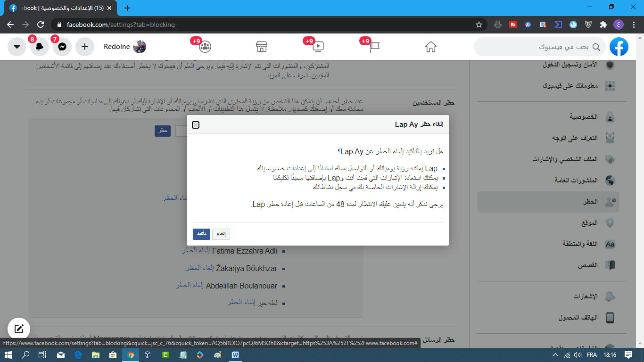Open Microsoft Word from taskbar
Image resolution: width=644 pixels, height=362 pixels.
pos(235,355)
